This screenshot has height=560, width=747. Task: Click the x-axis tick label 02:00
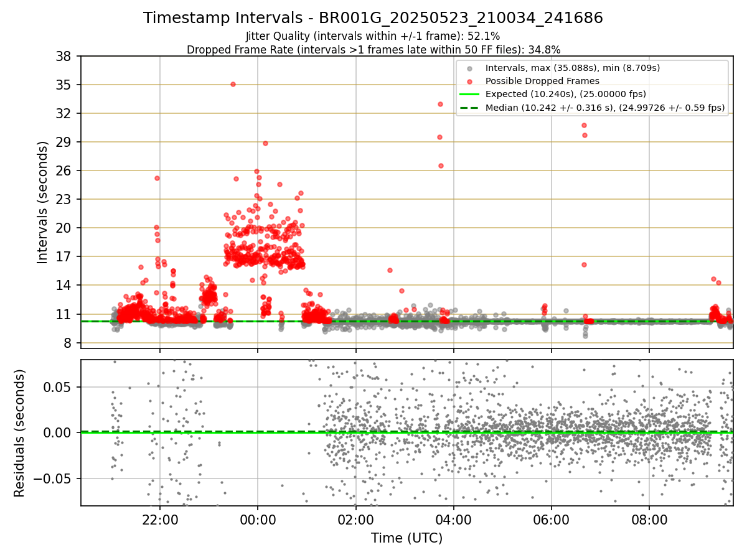(x=355, y=519)
